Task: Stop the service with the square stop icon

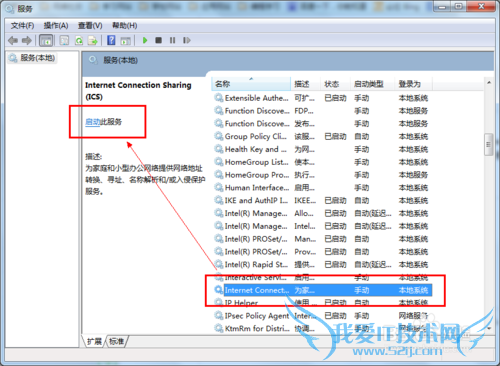Action: (x=158, y=40)
